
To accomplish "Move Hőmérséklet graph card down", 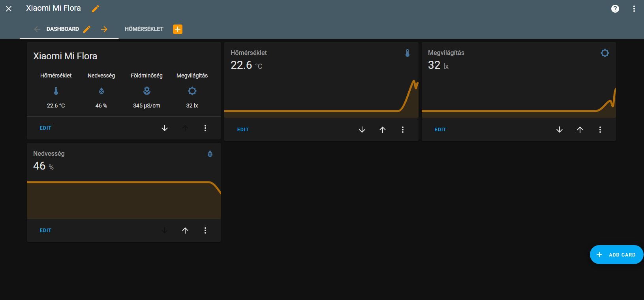I will [362, 130].
